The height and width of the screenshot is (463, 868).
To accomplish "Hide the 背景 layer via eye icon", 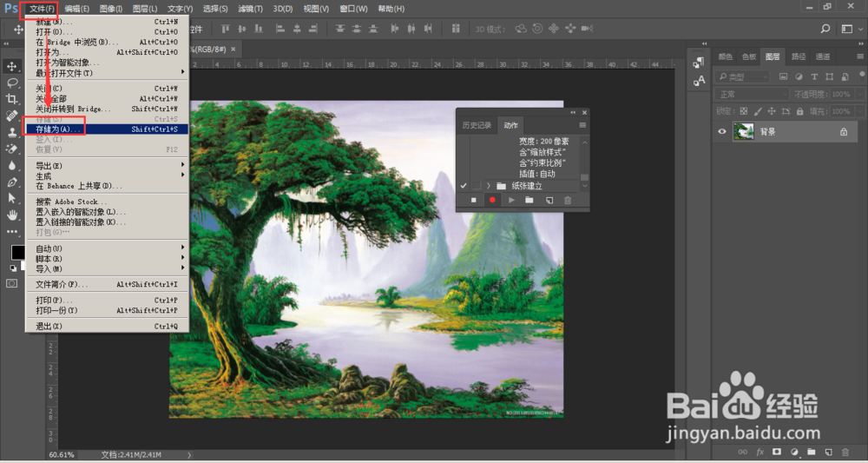I will pyautogui.click(x=722, y=132).
